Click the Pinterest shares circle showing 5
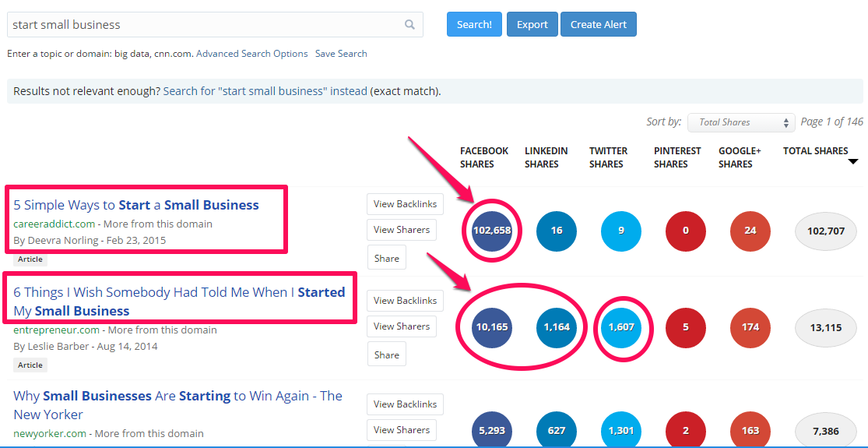This screenshot has width=868, height=448. pyautogui.click(x=686, y=327)
